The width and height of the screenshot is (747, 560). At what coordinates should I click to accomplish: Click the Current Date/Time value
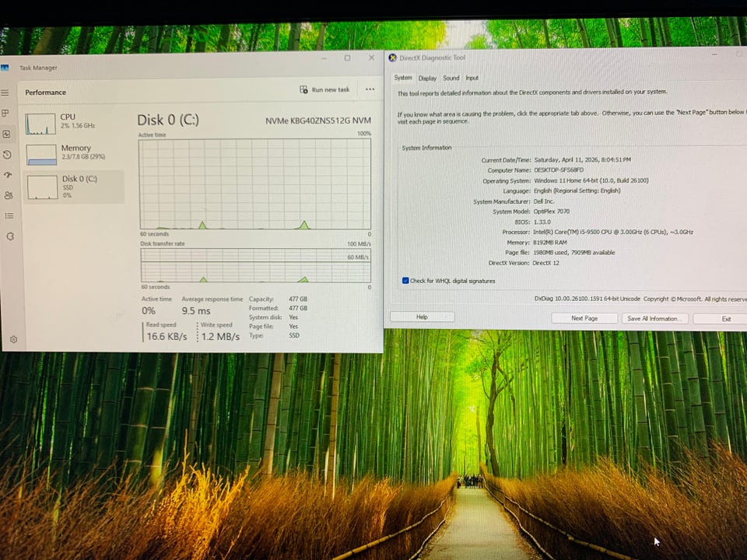click(x=583, y=160)
